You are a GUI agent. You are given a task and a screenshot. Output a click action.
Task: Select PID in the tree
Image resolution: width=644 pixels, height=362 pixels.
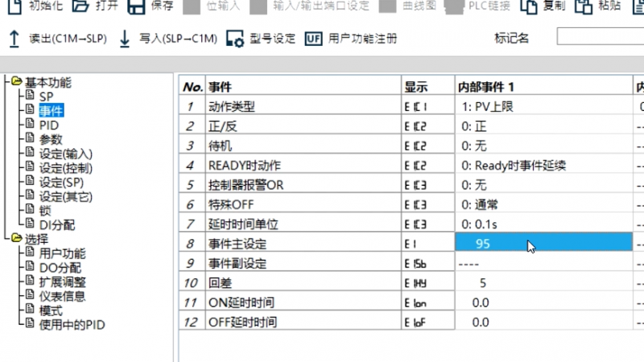tap(48, 125)
